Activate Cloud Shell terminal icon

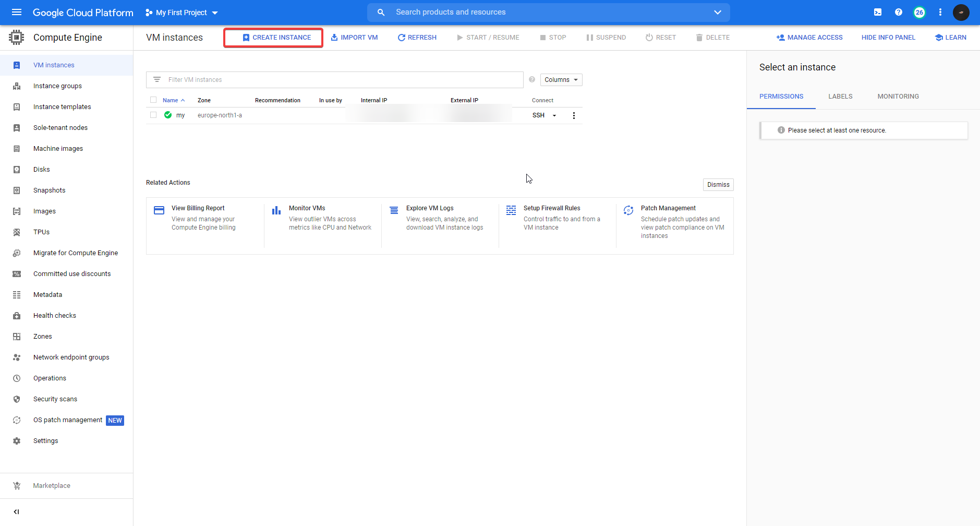[878, 12]
